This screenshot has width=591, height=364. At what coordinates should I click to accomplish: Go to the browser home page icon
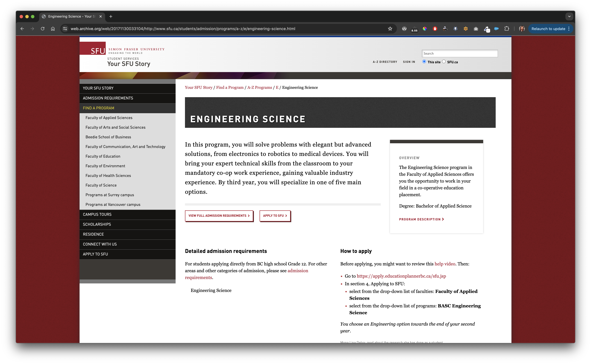click(53, 29)
